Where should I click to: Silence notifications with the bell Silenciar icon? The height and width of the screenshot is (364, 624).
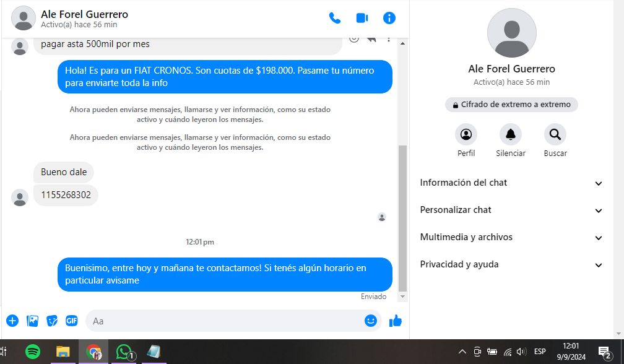click(511, 134)
